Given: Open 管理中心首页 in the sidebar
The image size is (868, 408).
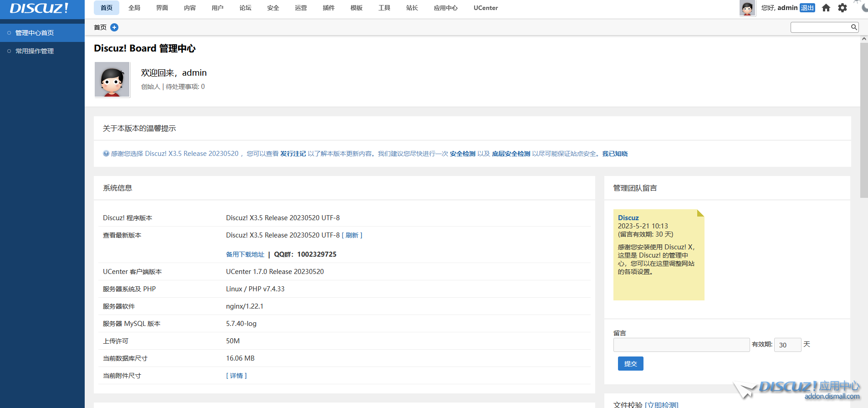Looking at the screenshot, I should 35,33.
